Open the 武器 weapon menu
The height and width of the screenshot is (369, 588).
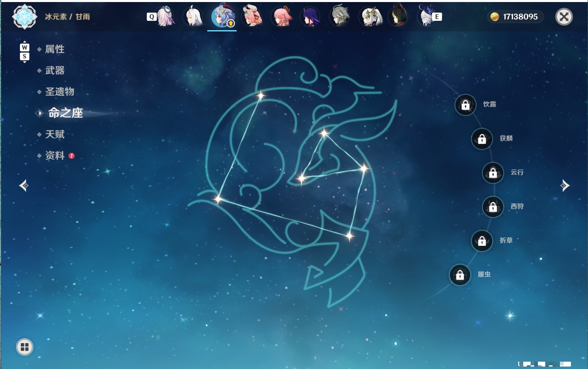pyautogui.click(x=55, y=71)
